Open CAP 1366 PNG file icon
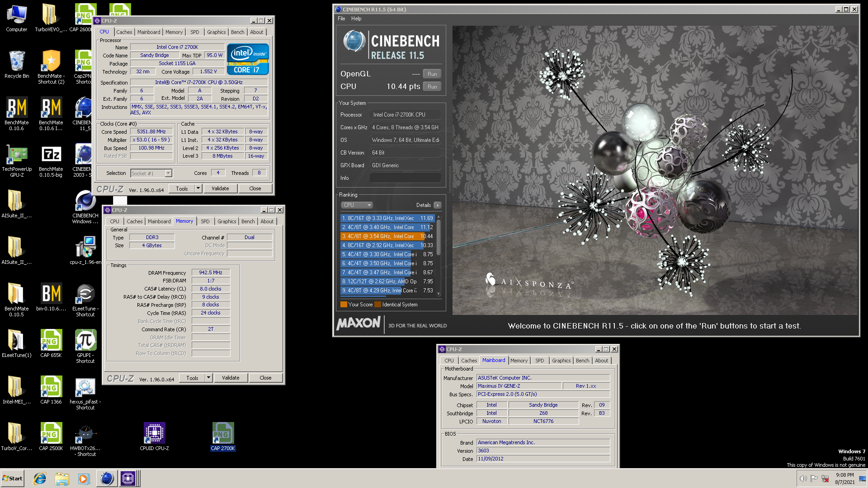The width and height of the screenshot is (868, 488). coord(51,390)
